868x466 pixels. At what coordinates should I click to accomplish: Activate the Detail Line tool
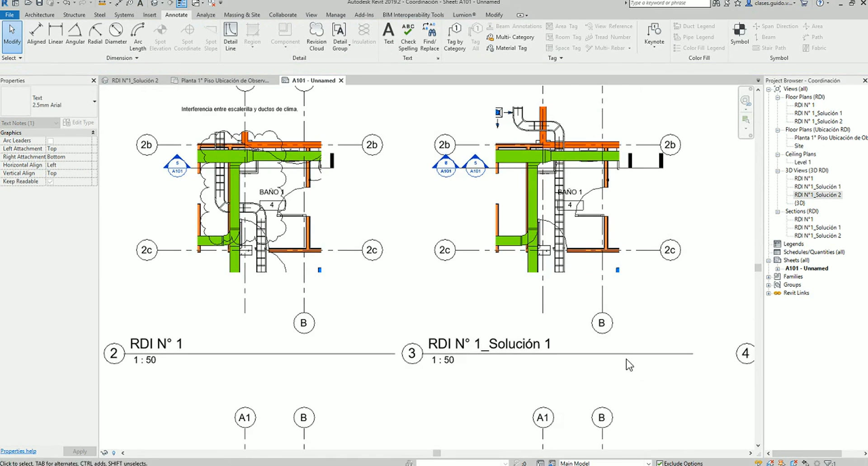coord(231,36)
